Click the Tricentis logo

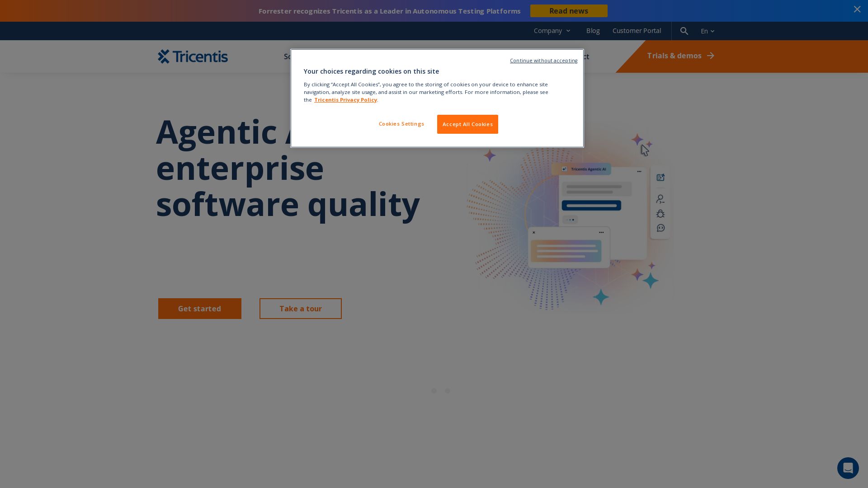pyautogui.click(x=192, y=56)
